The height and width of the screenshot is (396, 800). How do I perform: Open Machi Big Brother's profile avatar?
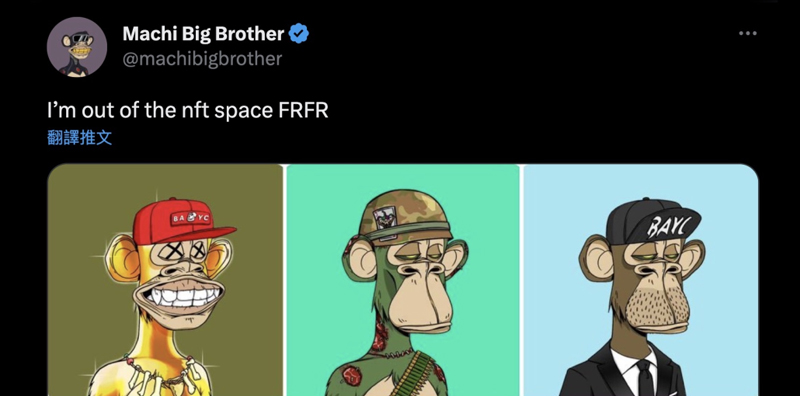77,46
